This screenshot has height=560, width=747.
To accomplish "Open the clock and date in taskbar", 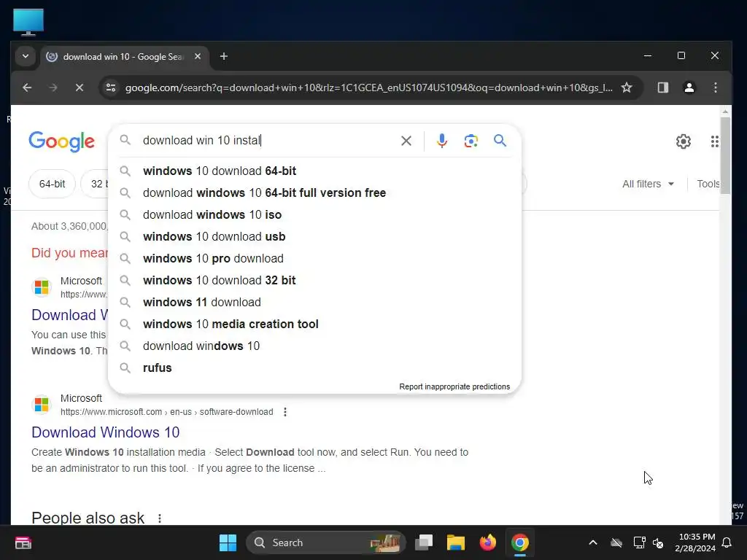I will point(695,542).
